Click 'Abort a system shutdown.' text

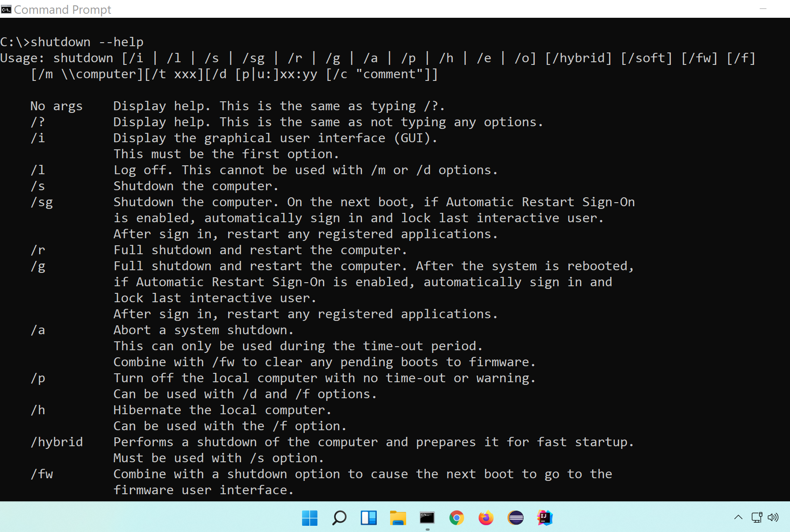pos(204,330)
